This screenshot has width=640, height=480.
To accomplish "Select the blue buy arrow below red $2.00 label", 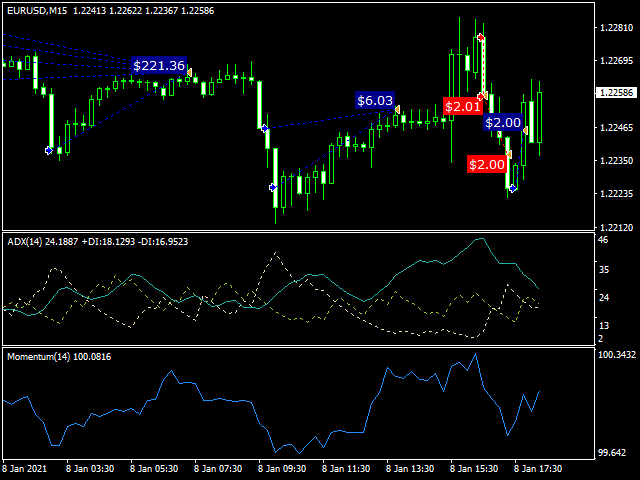I will tap(513, 188).
